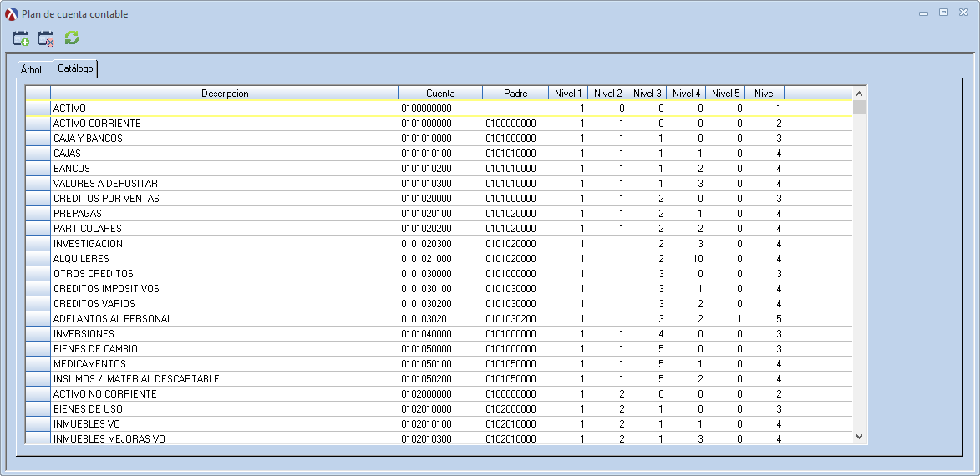Image resolution: width=980 pixels, height=476 pixels.
Task: Click Nivel value 5 in ADELANTOS AL PERSONAL row
Action: 778,318
